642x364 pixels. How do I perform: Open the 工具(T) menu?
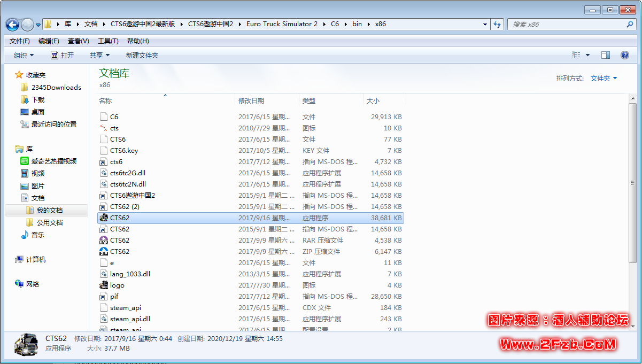(x=108, y=41)
